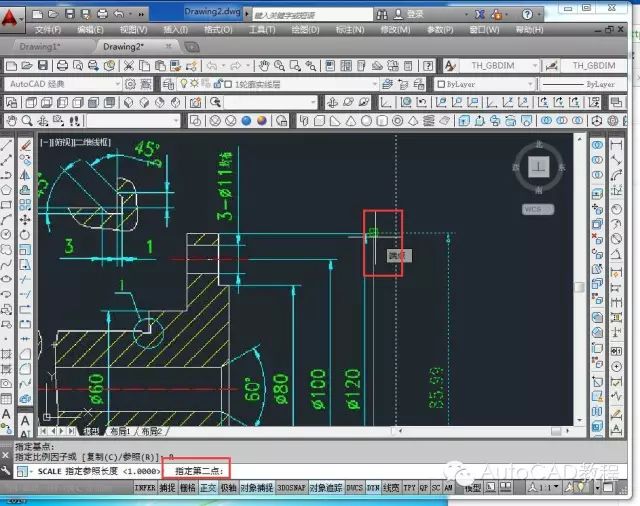The image size is (640, 506).
Task: Switch to the 布局1 layout tab
Action: pyautogui.click(x=121, y=431)
